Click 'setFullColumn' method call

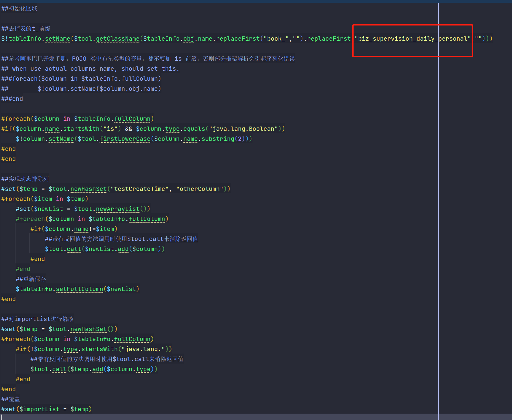tap(80, 289)
